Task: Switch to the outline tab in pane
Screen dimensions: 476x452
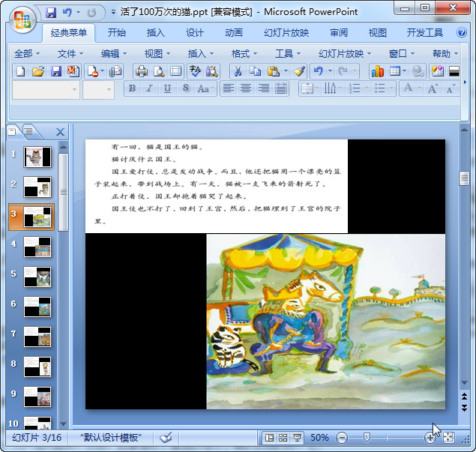Action: (x=29, y=132)
